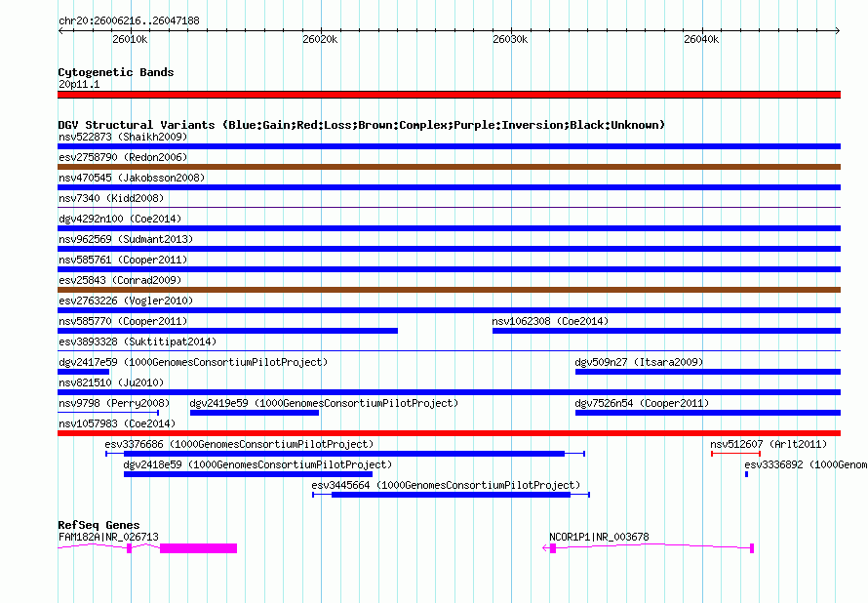Select the red loss bar under nsv1057983
868x603 pixels.
pyautogui.click(x=449, y=433)
